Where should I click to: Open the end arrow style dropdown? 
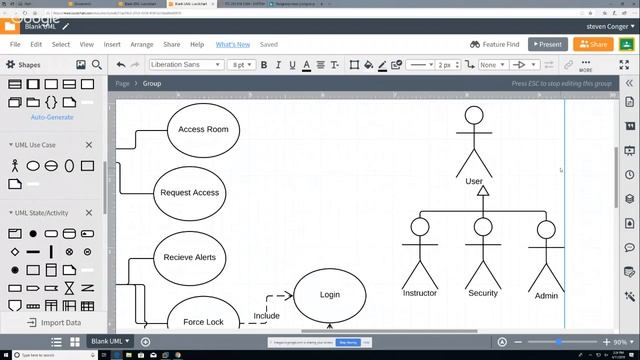[x=524, y=65]
